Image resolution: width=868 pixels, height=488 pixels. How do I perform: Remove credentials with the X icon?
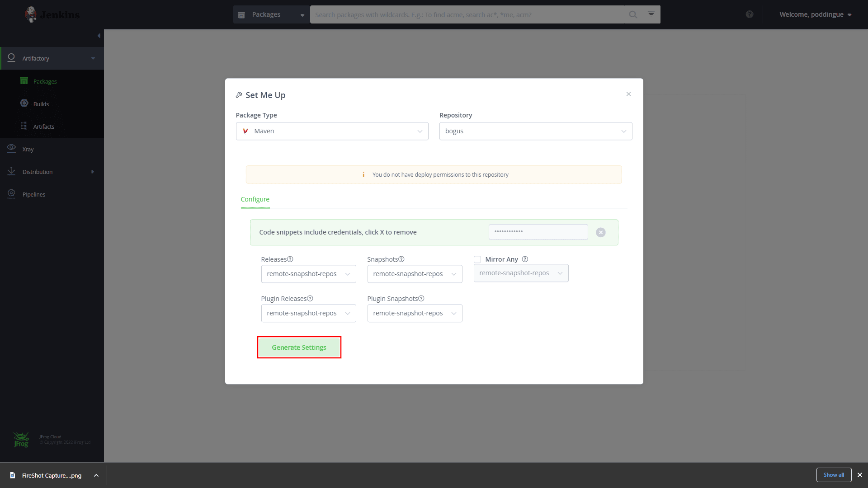click(x=601, y=232)
